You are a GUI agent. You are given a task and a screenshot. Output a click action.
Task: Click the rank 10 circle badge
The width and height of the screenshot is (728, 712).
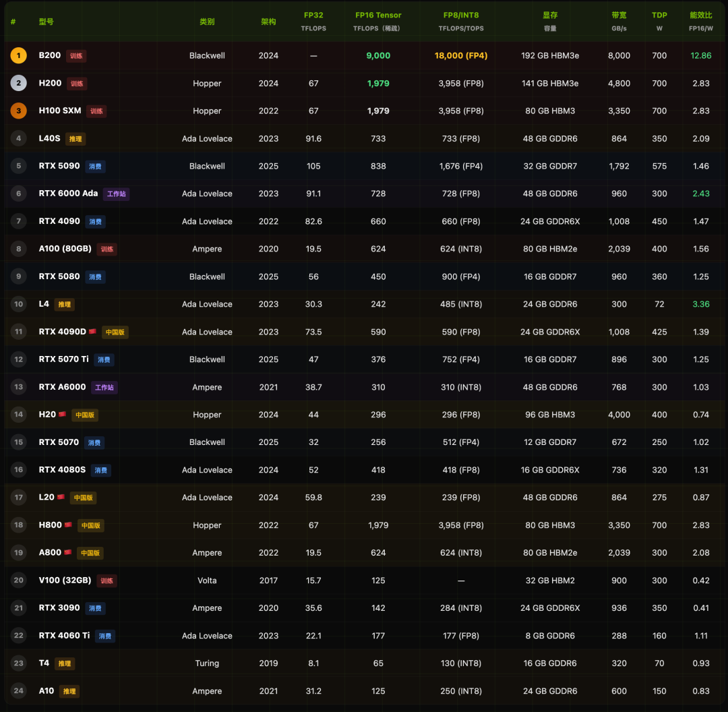[x=19, y=304]
